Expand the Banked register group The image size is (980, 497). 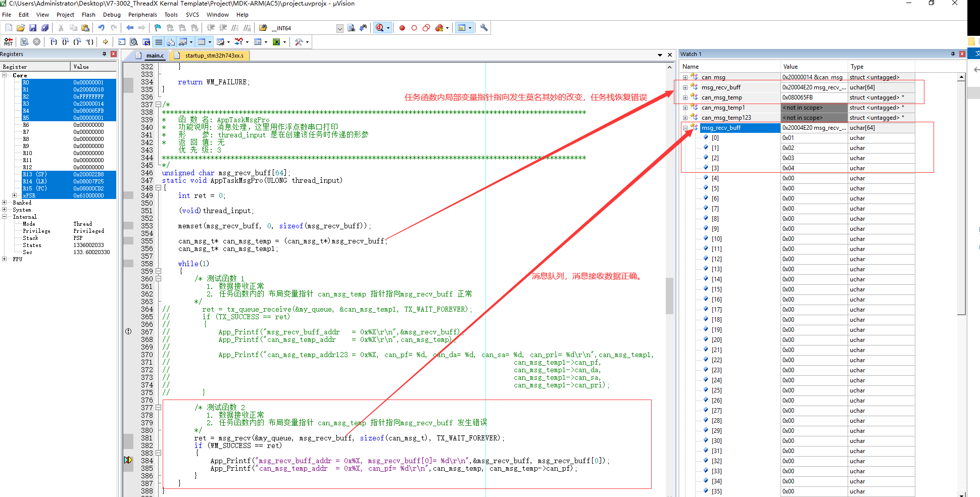click(x=5, y=203)
